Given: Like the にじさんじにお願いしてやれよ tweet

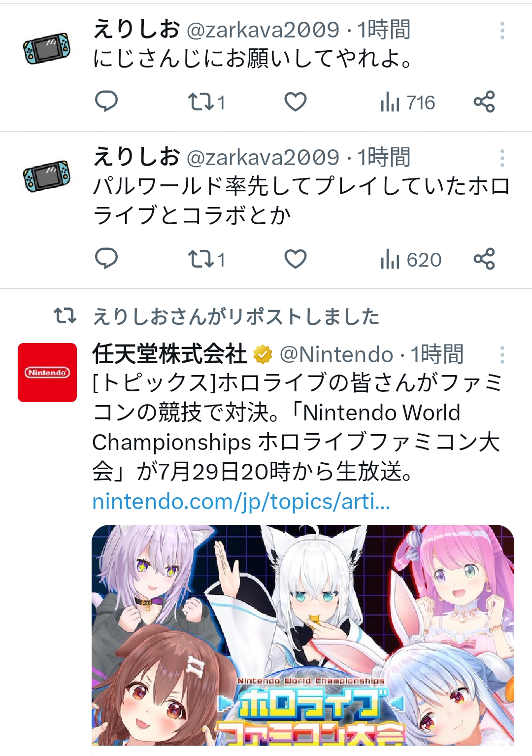Looking at the screenshot, I should pyautogui.click(x=296, y=102).
